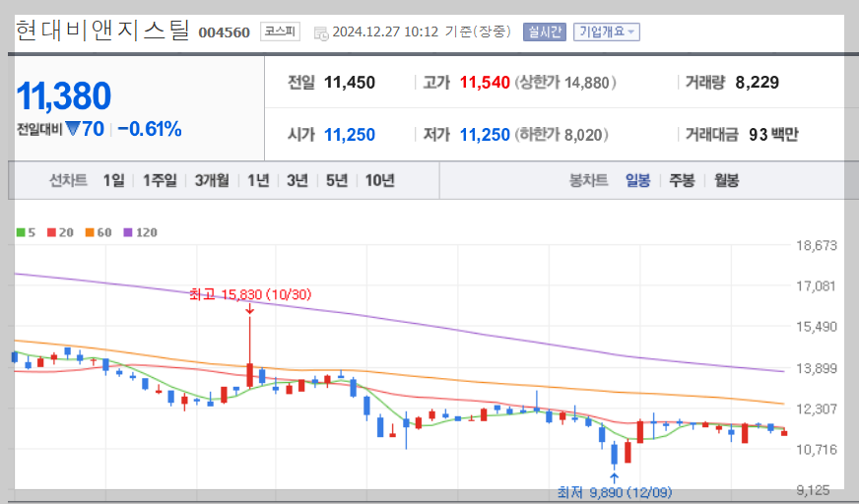859x504 pixels.
Task: Click the trading volume value 8,229
Action: point(758,83)
